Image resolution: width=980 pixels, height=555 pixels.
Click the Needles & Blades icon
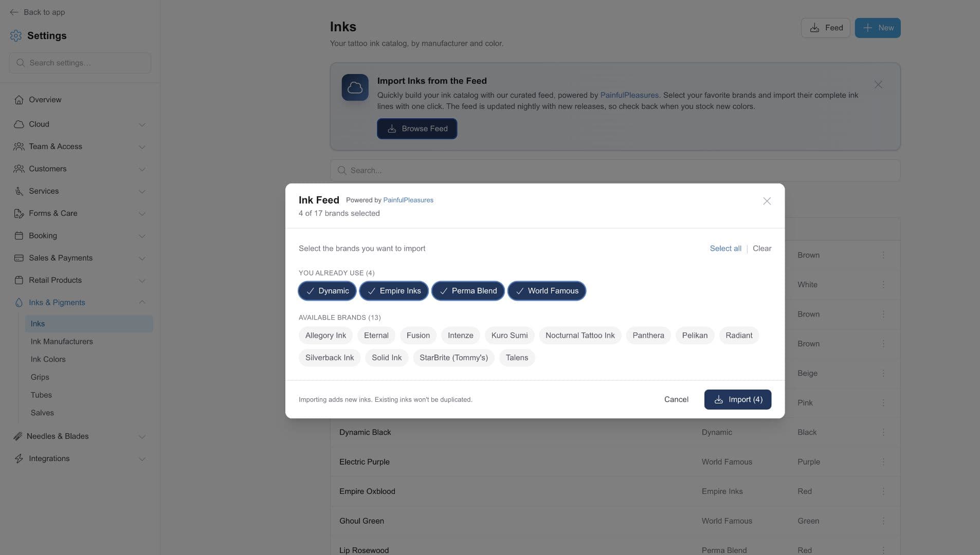(x=17, y=436)
